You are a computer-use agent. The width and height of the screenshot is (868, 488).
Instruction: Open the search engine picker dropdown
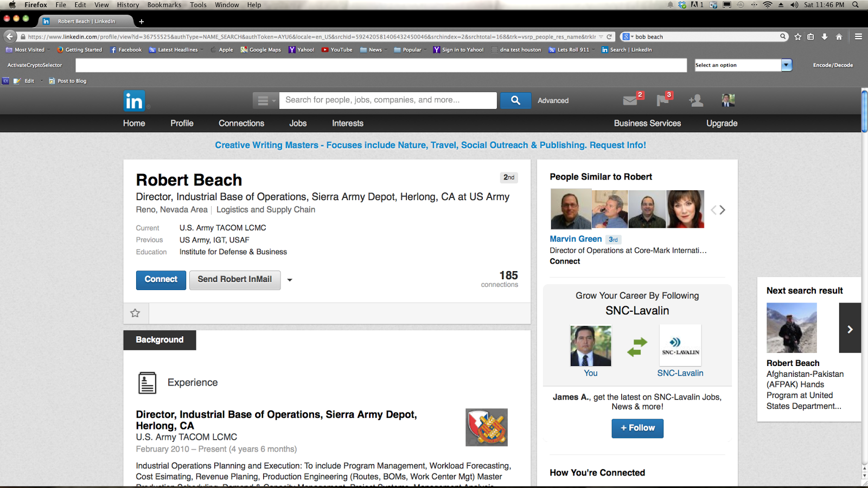point(628,37)
